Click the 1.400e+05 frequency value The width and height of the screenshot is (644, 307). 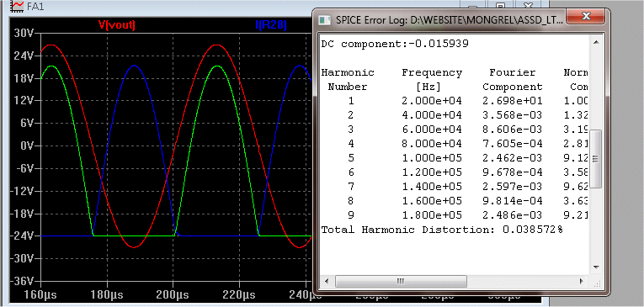click(x=432, y=187)
